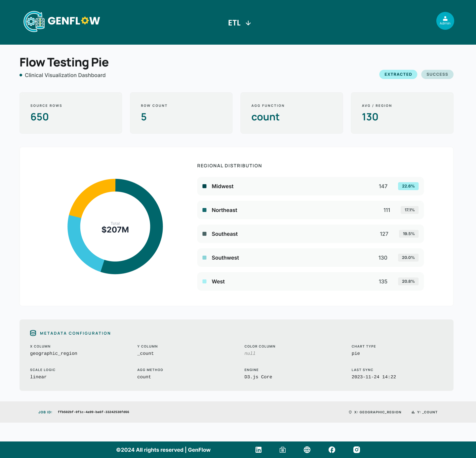
Task: Click the REGIONAL DISTRIBUTION heading
Action: [x=229, y=166]
